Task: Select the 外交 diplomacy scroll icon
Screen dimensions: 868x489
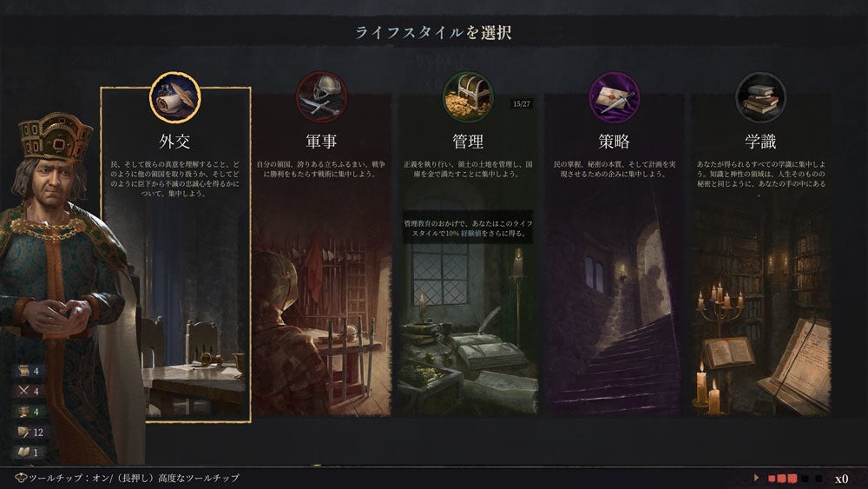Action: click(x=175, y=97)
